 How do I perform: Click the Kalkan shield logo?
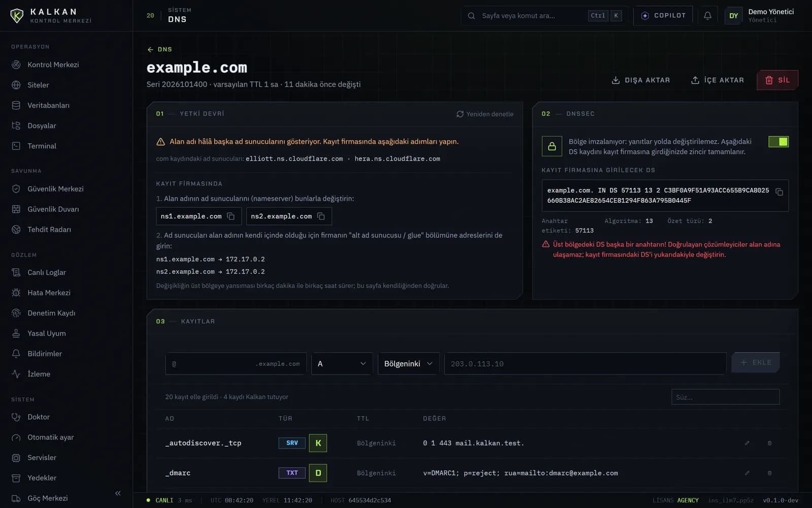pyautogui.click(x=17, y=16)
